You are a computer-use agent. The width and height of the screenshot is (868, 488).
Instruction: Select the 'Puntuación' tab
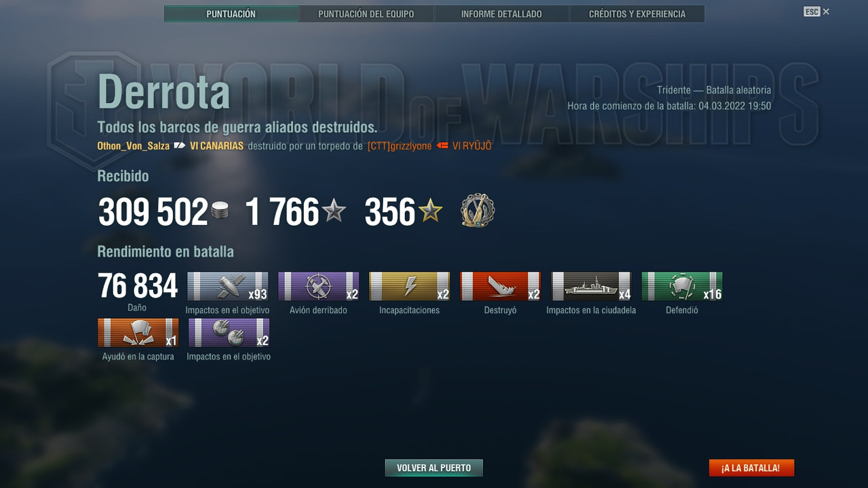231,14
